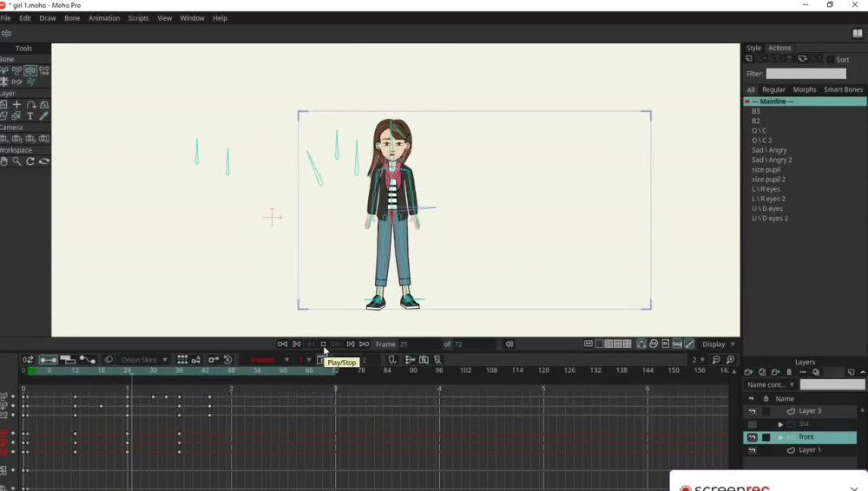This screenshot has height=491, width=868.
Task: Jump to the end of the animation
Action: 365,344
